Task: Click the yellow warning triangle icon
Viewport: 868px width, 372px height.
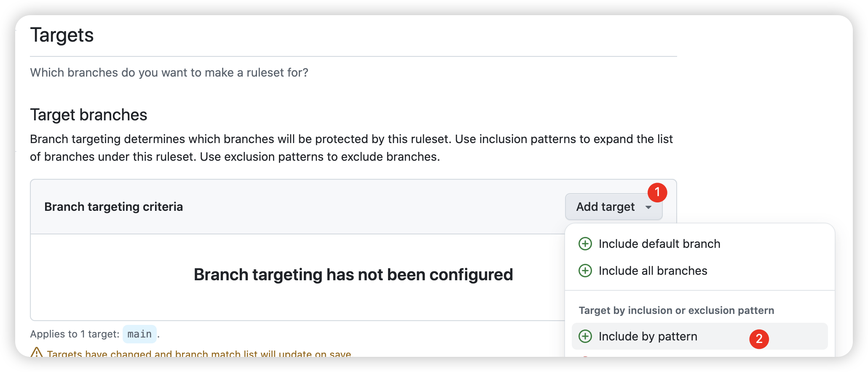Action: pos(37,353)
